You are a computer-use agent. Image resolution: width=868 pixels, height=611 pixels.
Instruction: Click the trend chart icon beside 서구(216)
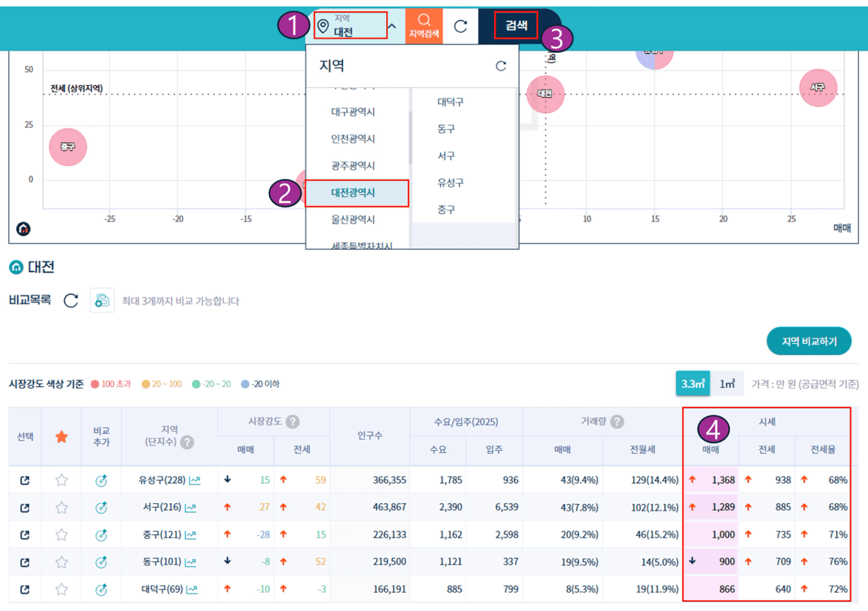tap(191, 507)
